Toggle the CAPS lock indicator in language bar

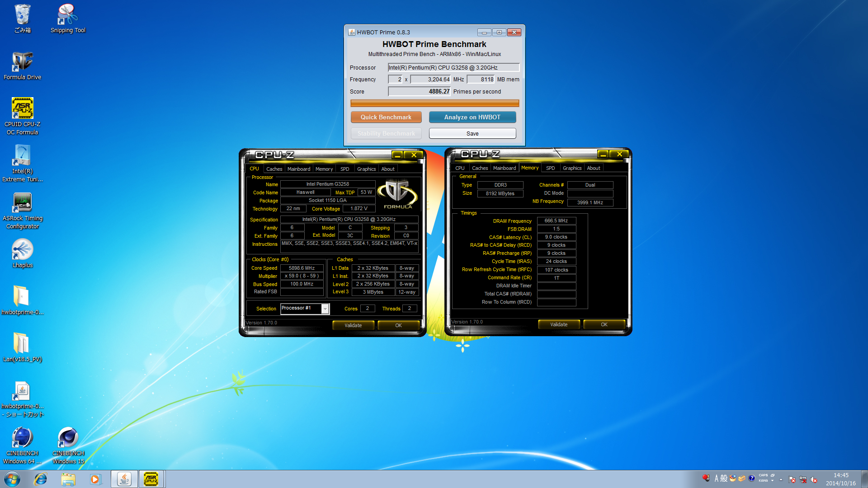[x=763, y=475]
